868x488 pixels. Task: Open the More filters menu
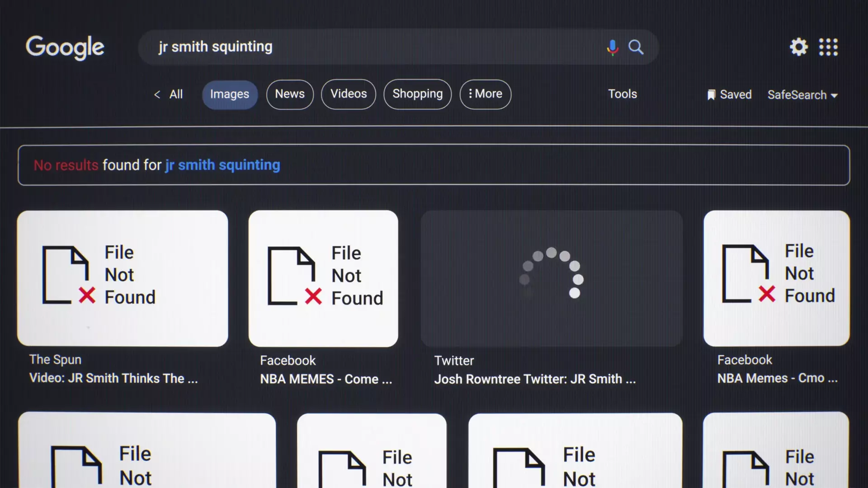(x=485, y=94)
